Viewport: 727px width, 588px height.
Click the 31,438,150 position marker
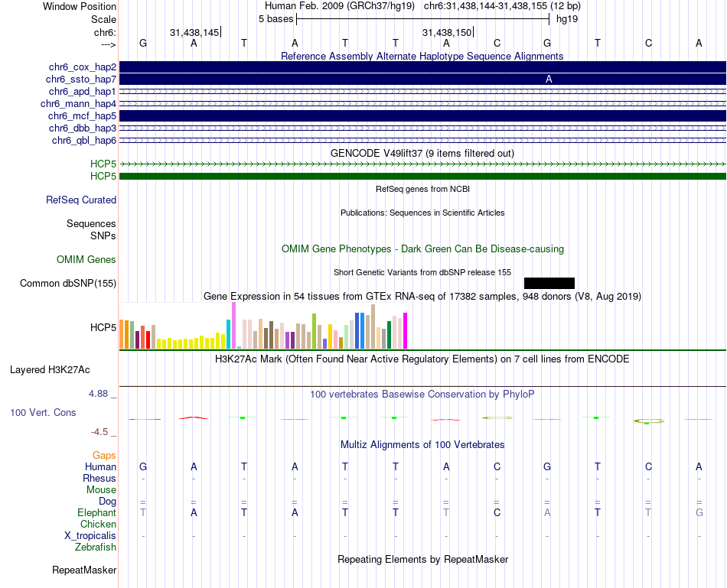point(448,32)
